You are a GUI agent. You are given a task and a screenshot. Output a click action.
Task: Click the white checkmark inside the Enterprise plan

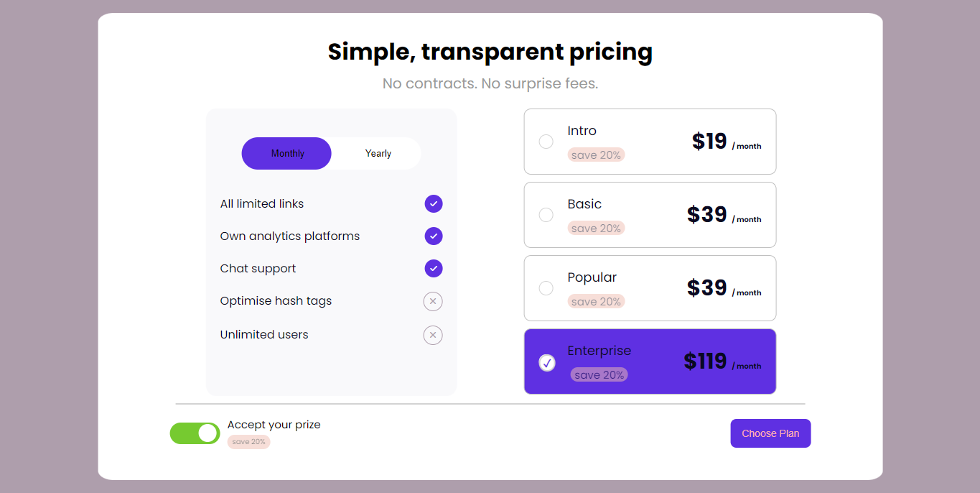(x=547, y=363)
